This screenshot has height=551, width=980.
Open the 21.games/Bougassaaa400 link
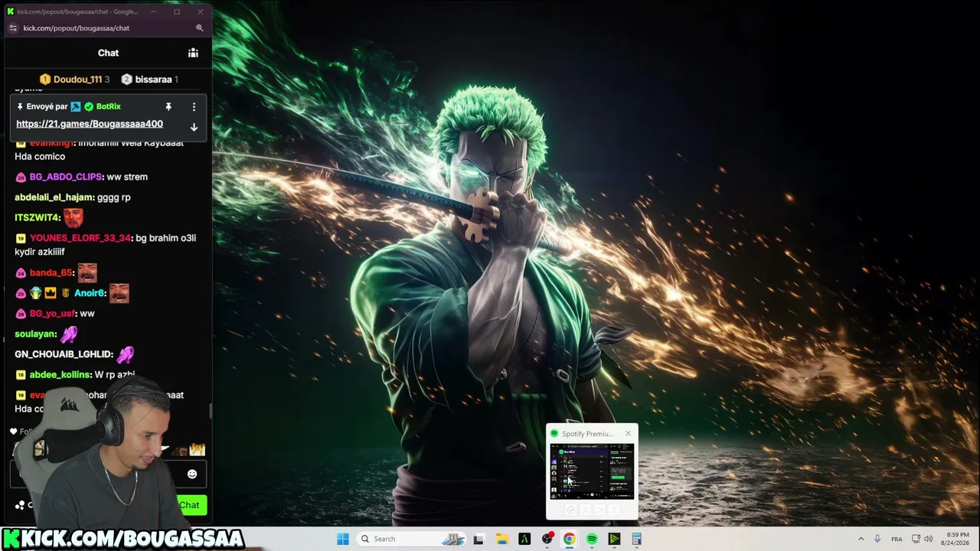[90, 124]
